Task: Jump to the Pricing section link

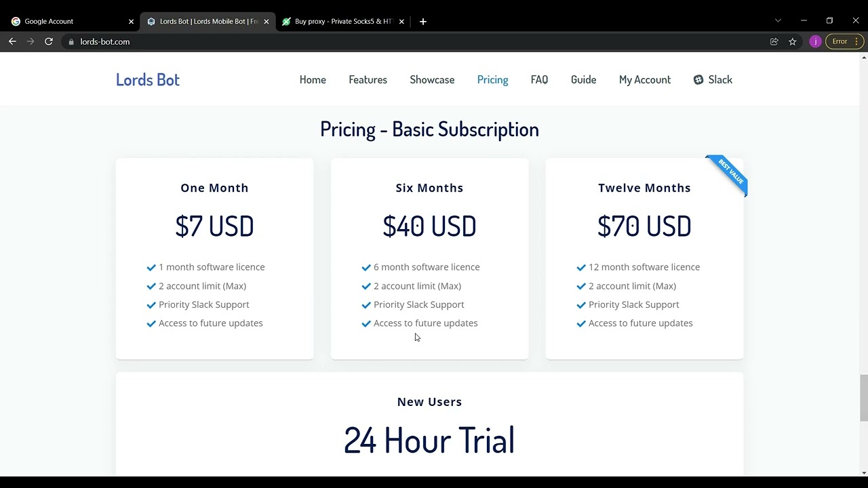Action: click(x=493, y=80)
